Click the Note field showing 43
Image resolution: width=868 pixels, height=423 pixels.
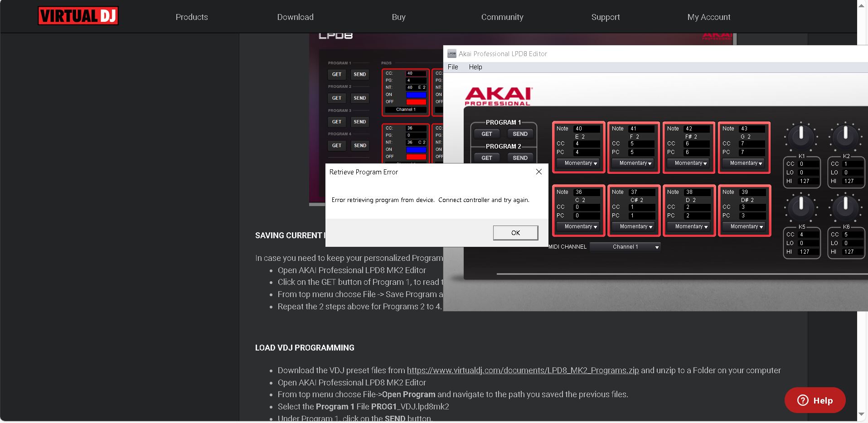752,129
